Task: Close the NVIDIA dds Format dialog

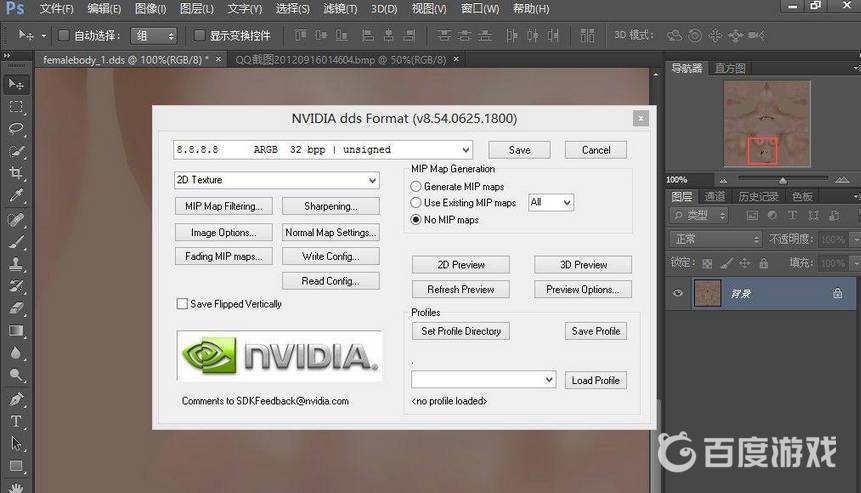Action: pyautogui.click(x=640, y=119)
